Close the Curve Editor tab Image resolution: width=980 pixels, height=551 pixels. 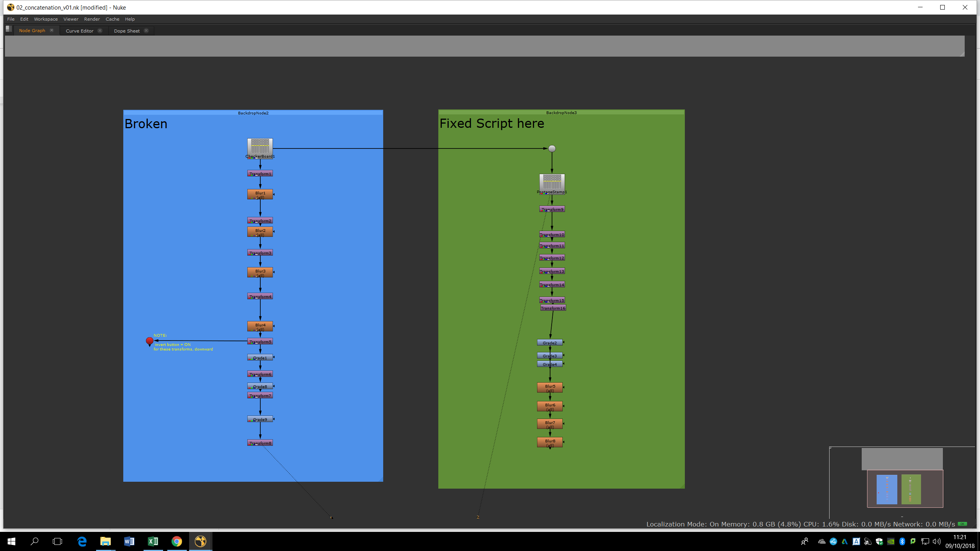click(x=100, y=31)
